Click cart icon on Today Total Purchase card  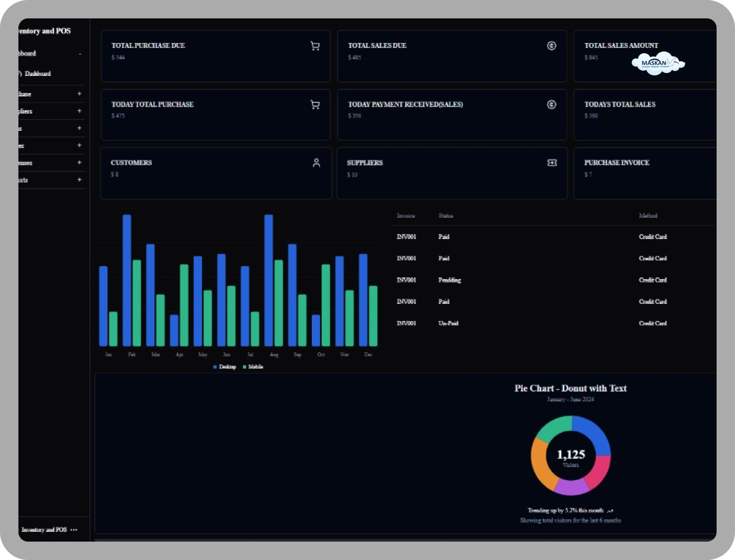click(x=315, y=105)
